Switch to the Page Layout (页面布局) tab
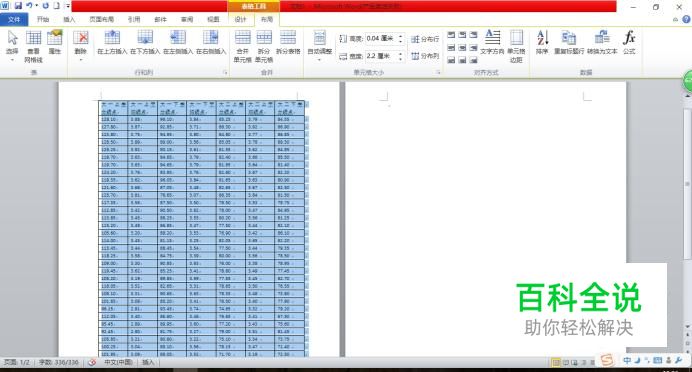This screenshot has height=372, width=692. pos(102,19)
